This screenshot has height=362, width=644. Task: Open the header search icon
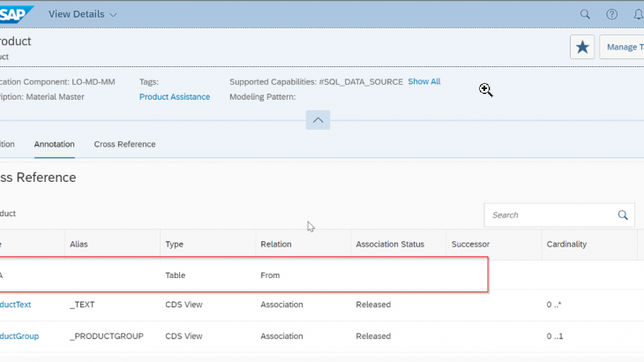(585, 14)
